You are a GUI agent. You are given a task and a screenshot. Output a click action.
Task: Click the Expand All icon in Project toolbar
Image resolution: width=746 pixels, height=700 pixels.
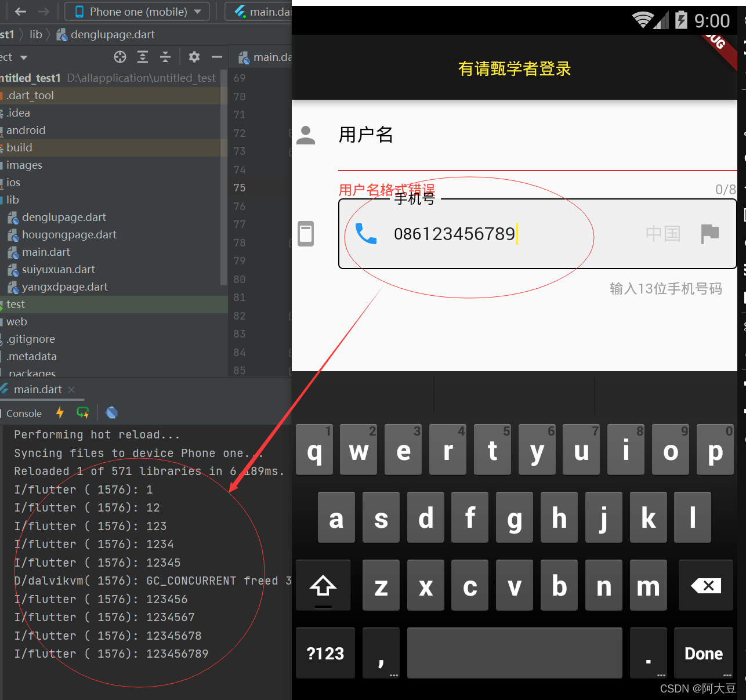[x=143, y=57]
